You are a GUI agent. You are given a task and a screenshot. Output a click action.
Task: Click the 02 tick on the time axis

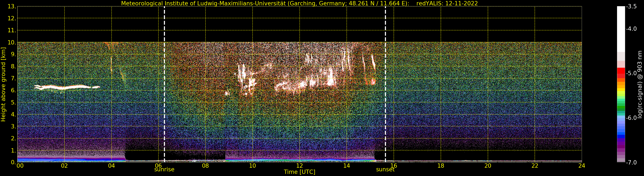pos(64,166)
